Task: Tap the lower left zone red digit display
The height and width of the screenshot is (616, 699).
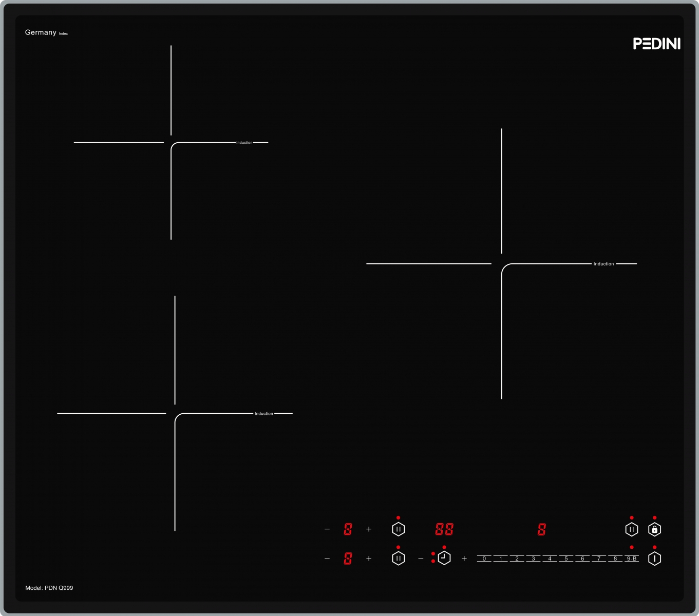Action: click(348, 559)
